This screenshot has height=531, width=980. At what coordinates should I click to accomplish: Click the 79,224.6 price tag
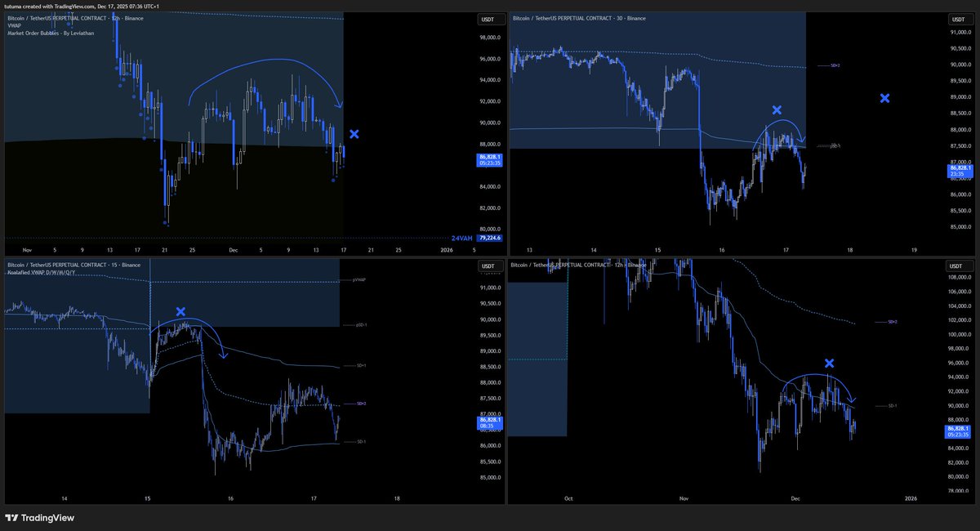[x=490, y=239]
